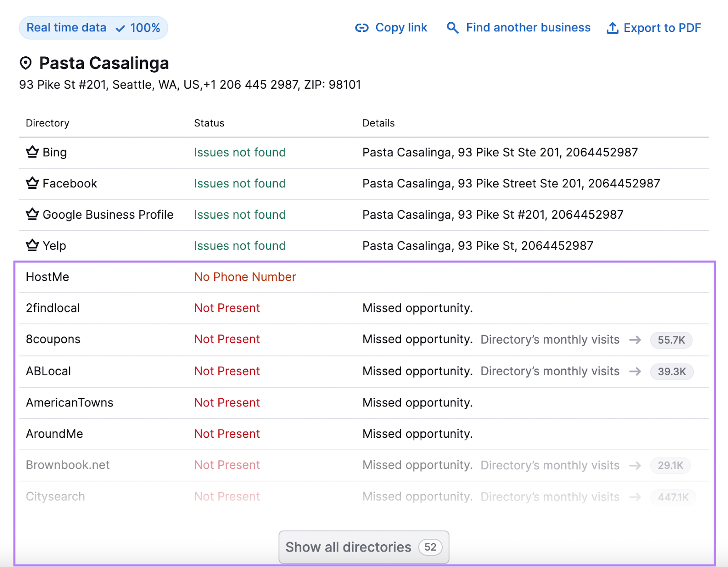Viewport: 728px width, 567px height.
Task: Click the Status column header
Action: click(209, 123)
